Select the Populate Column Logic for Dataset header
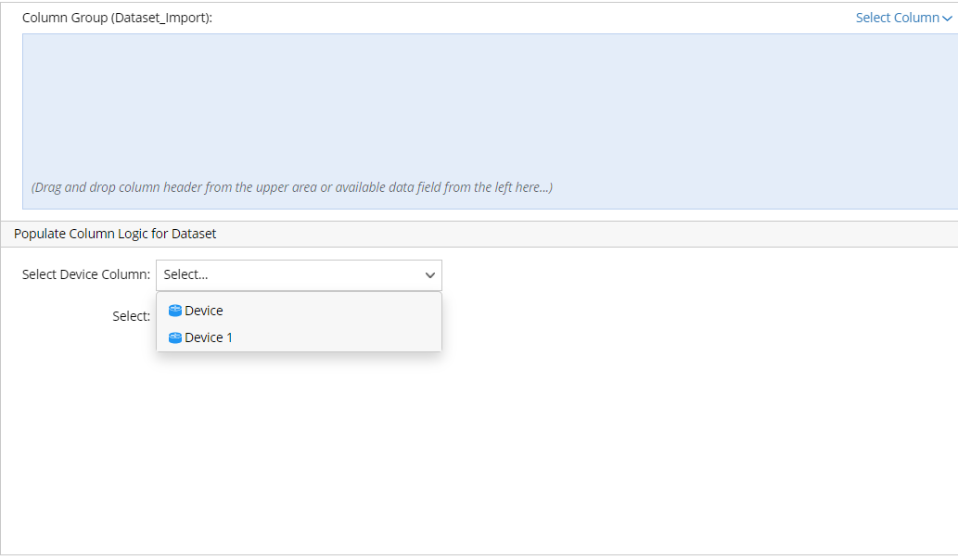The image size is (958, 560). [115, 234]
